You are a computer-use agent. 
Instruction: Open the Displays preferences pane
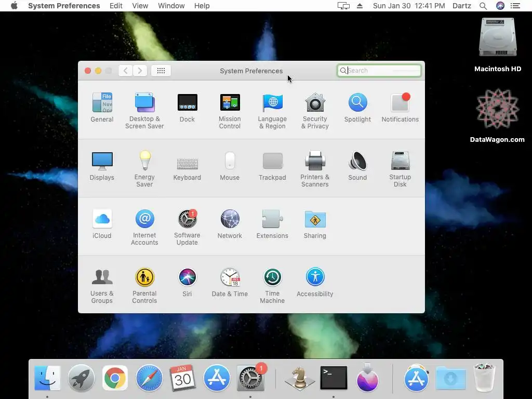point(102,166)
